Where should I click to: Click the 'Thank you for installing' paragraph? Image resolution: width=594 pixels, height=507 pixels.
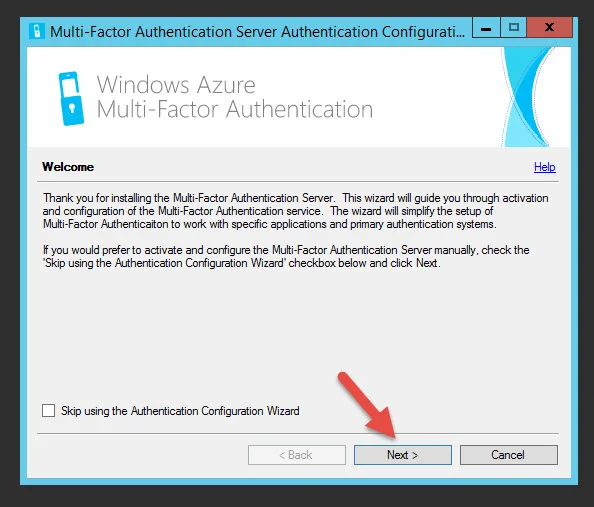(x=295, y=211)
